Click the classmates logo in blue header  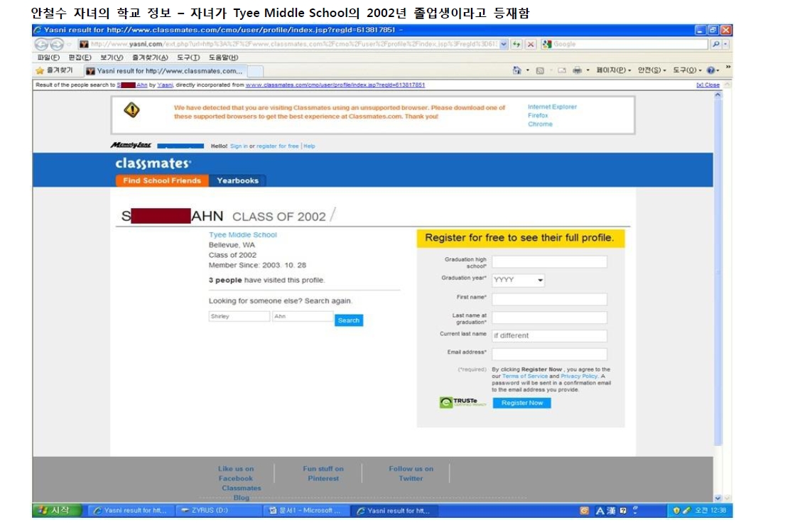pyautogui.click(x=153, y=163)
